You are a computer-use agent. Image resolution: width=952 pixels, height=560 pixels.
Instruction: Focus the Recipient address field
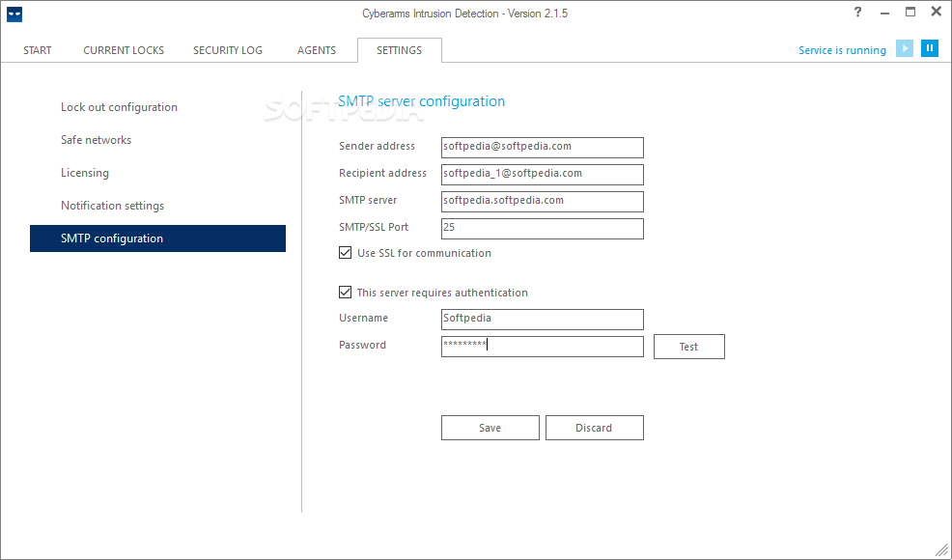pos(543,175)
